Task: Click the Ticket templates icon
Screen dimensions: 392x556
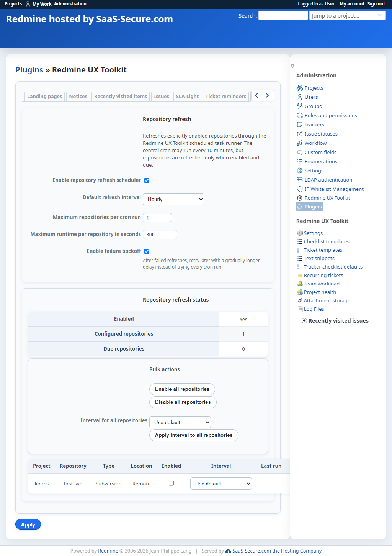Action: [300, 250]
